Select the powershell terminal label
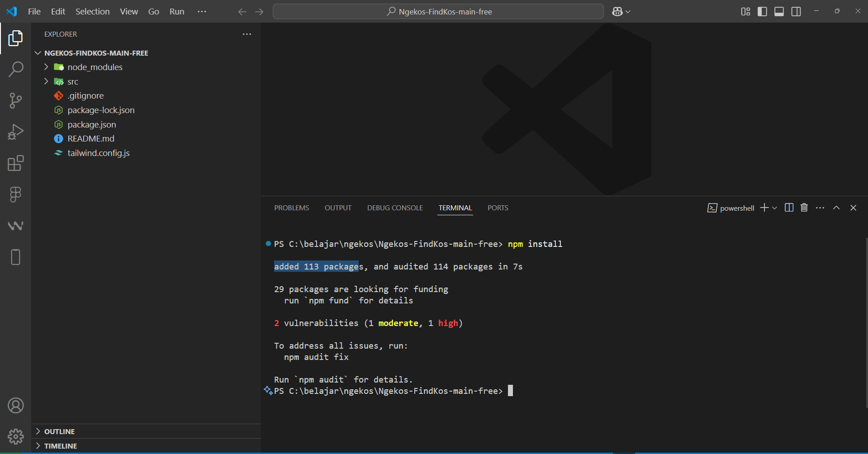This screenshot has width=868, height=454. click(x=731, y=208)
